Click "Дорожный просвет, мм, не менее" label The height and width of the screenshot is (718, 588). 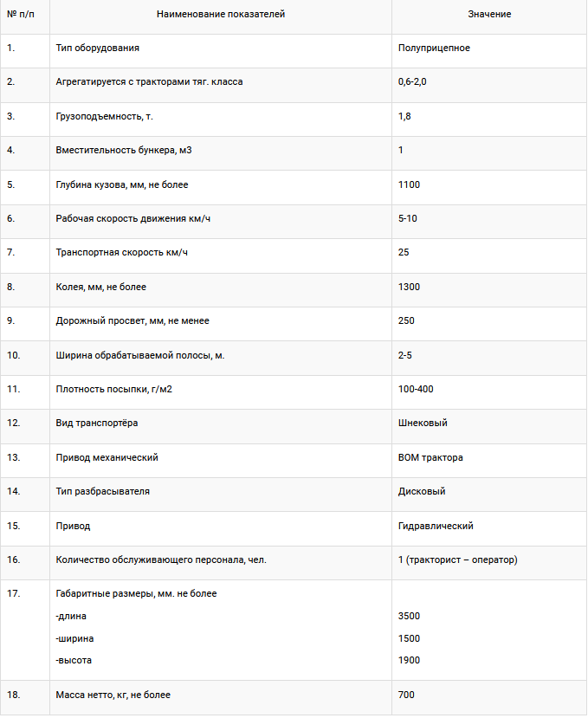(x=132, y=320)
